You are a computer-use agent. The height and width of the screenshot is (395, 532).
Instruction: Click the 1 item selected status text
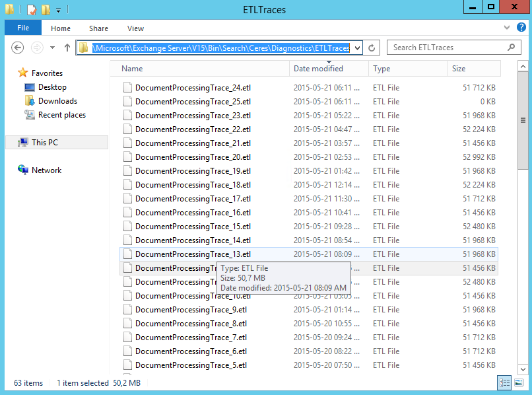pos(83,383)
